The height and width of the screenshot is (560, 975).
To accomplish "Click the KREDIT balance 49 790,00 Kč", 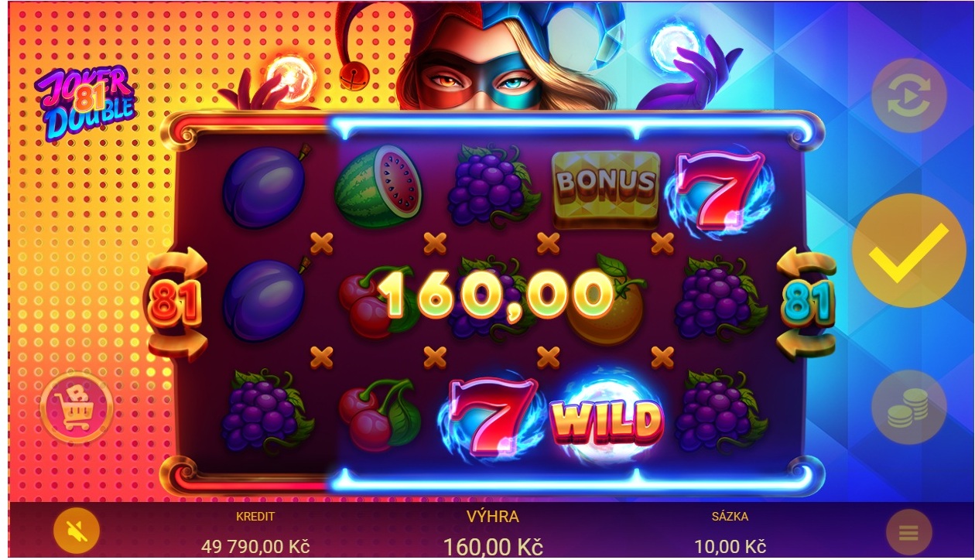I will (x=255, y=546).
